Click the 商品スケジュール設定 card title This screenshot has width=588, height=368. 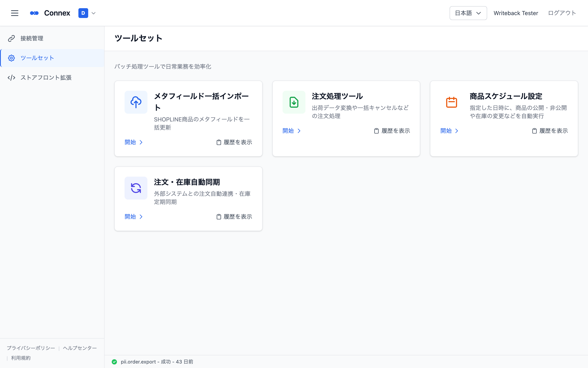pyautogui.click(x=506, y=96)
